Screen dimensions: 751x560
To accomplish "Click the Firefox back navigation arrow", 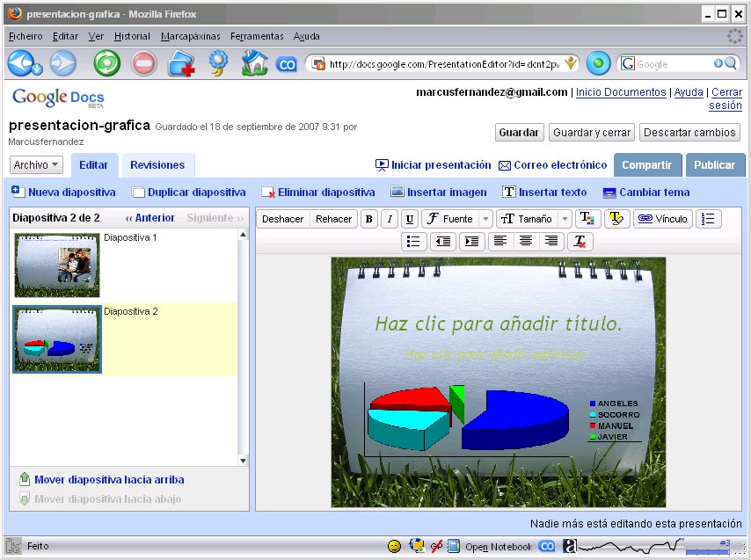I will (22, 63).
